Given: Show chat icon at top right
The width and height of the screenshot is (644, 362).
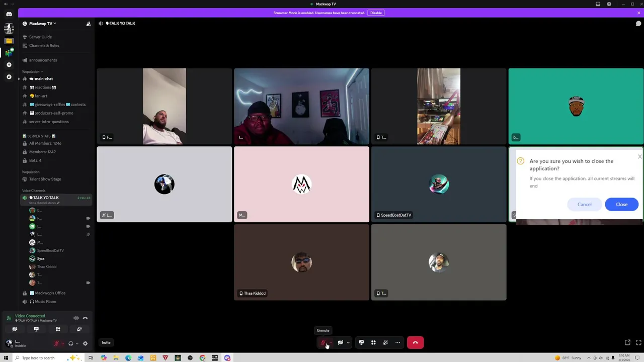Looking at the screenshot, I should click(x=638, y=23).
